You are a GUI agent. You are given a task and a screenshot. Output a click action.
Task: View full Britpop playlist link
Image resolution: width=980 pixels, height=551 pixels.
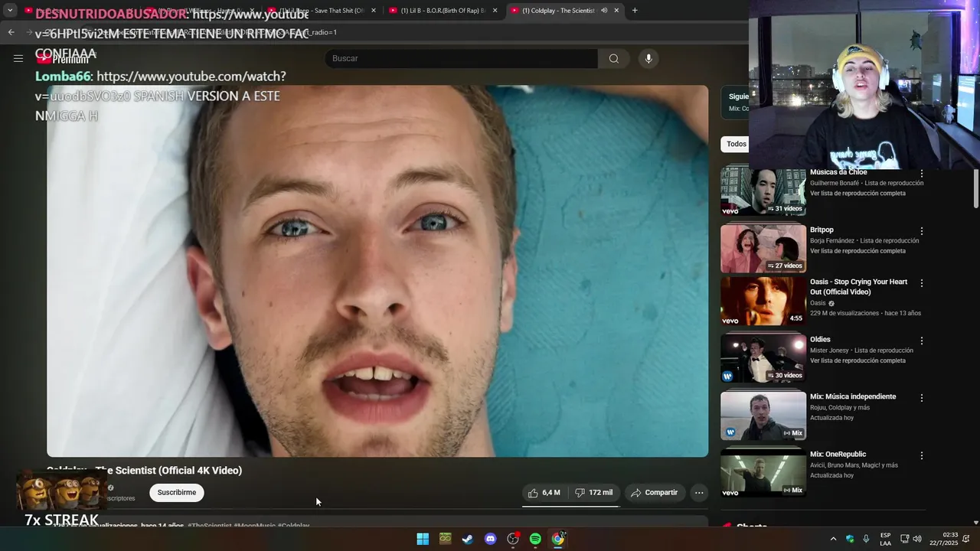click(857, 251)
